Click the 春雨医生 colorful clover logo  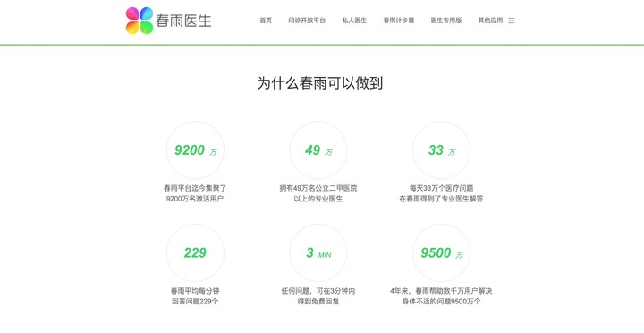[140, 21]
